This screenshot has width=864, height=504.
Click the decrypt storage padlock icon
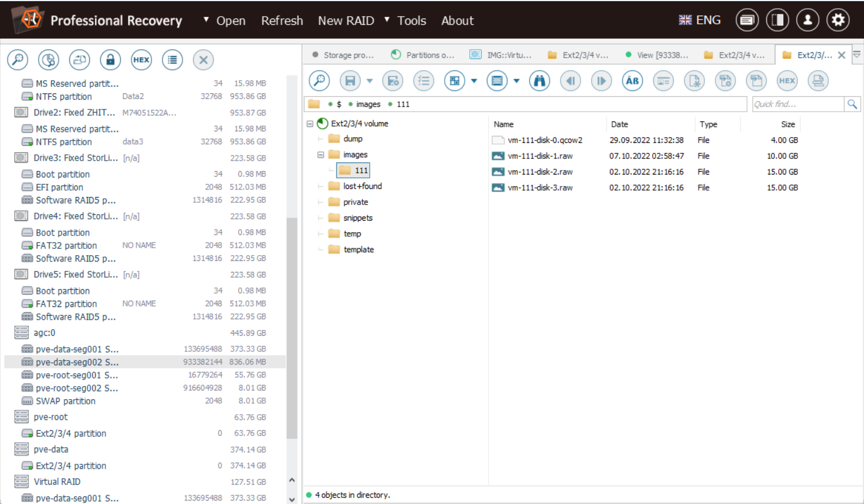[x=111, y=60]
